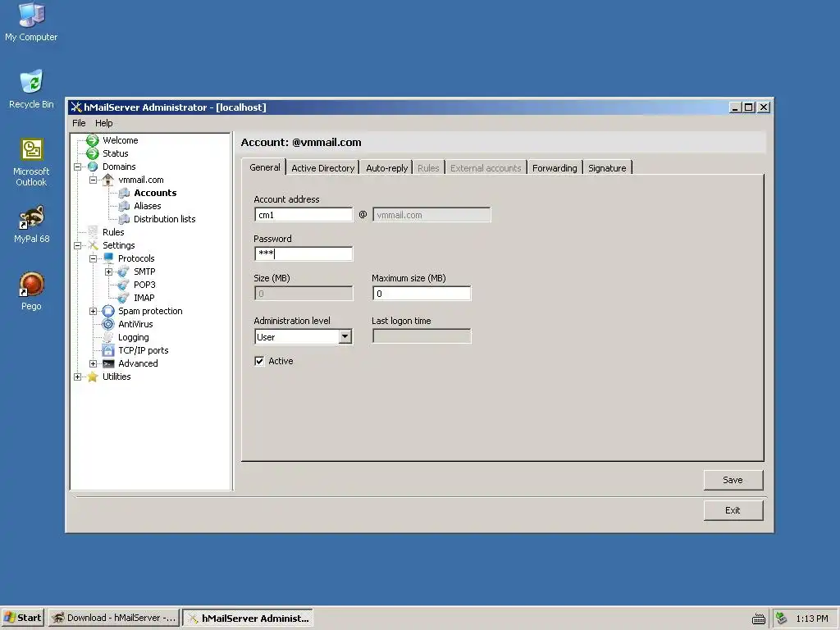
Task: Collapse the Settings tree node
Action: click(x=78, y=245)
